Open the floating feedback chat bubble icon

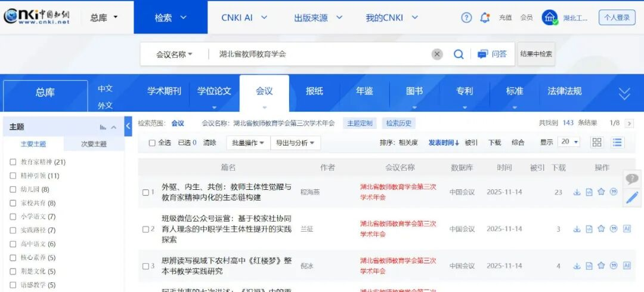[x=631, y=179]
